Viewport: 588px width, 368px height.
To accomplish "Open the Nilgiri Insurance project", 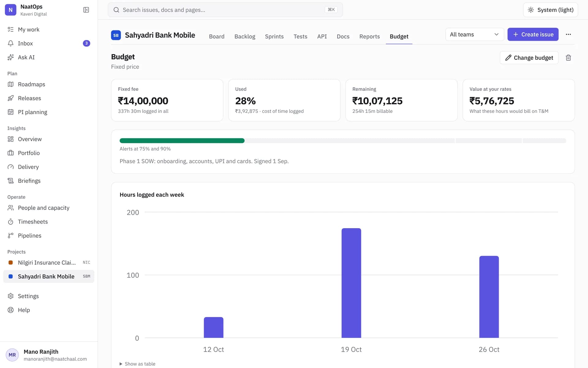I will pos(49,263).
